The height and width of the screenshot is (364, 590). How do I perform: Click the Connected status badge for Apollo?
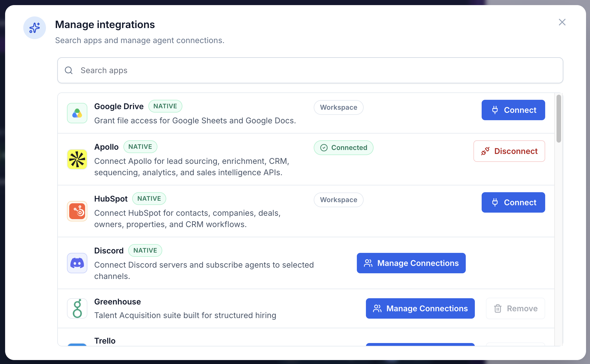point(344,148)
